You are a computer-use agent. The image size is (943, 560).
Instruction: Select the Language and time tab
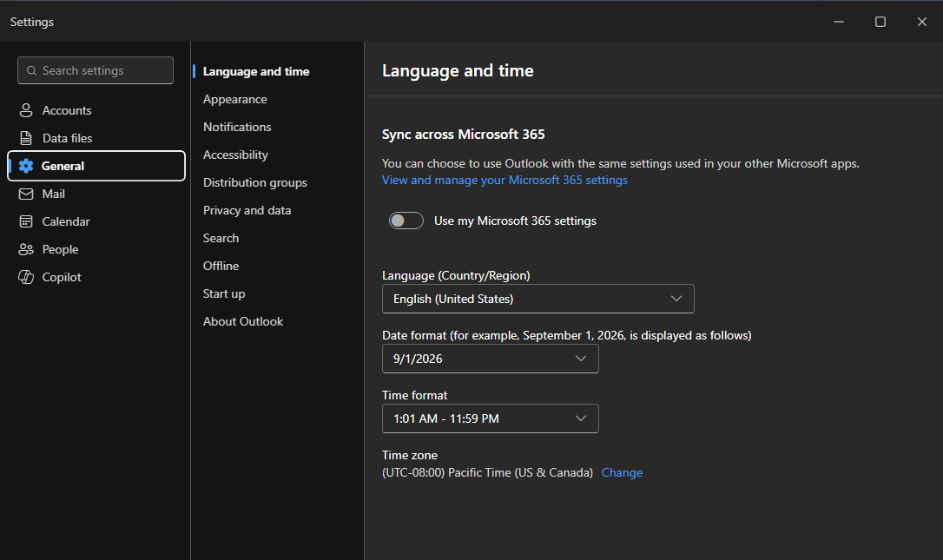tap(256, 71)
